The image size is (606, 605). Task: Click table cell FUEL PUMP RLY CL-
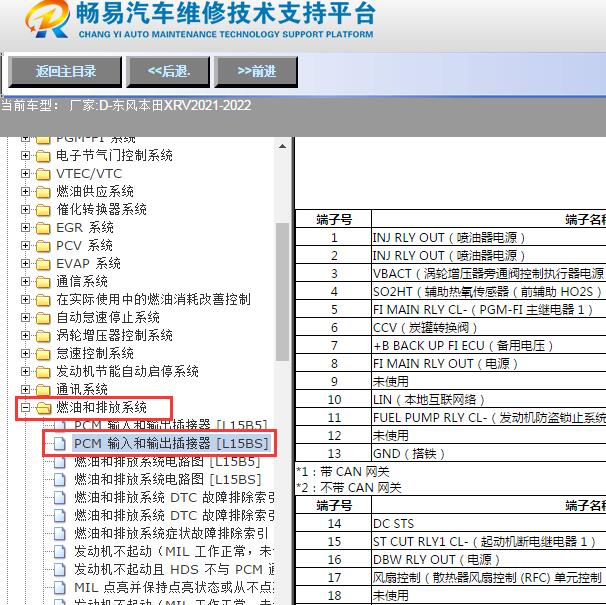489,418
